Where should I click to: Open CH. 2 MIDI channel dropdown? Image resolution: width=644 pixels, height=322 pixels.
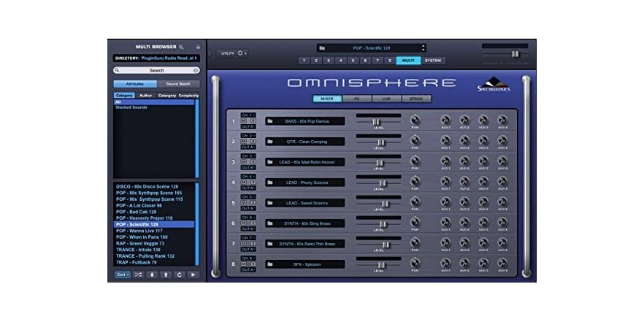pyautogui.click(x=248, y=136)
